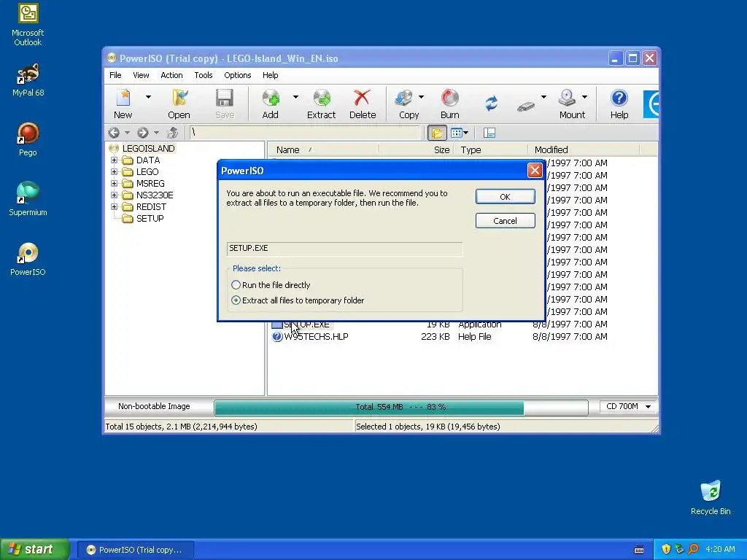This screenshot has width=747, height=560.
Task: Expand the NS3230E folder node
Action: tap(115, 195)
